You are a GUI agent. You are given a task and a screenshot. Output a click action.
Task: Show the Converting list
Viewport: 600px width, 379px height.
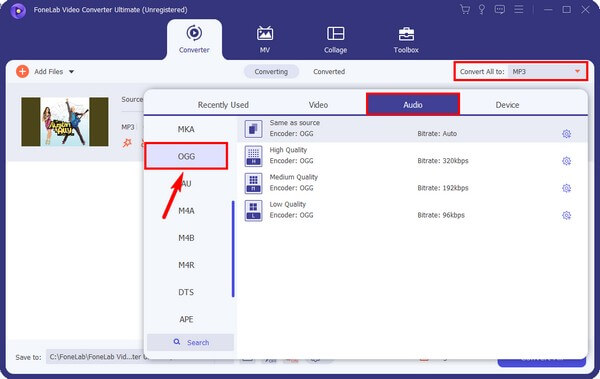271,72
